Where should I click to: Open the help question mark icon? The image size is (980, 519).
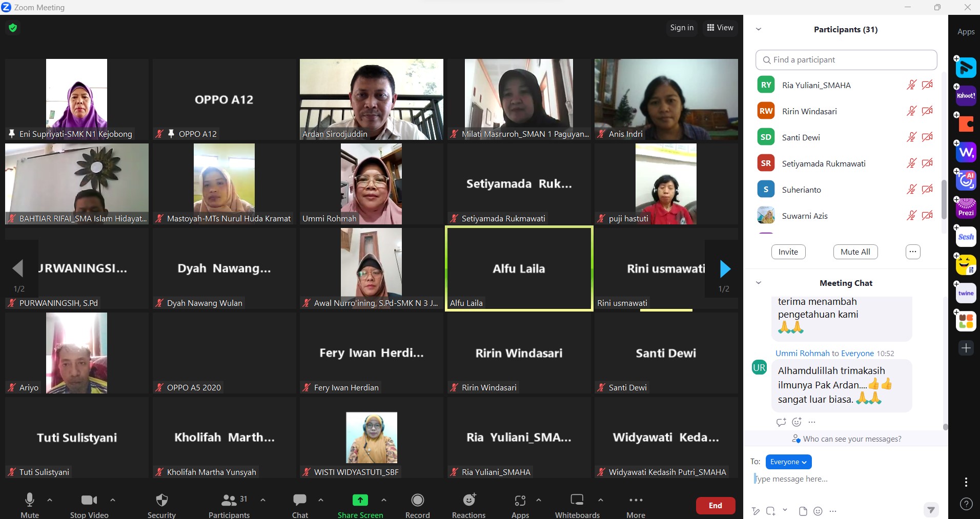[966, 505]
